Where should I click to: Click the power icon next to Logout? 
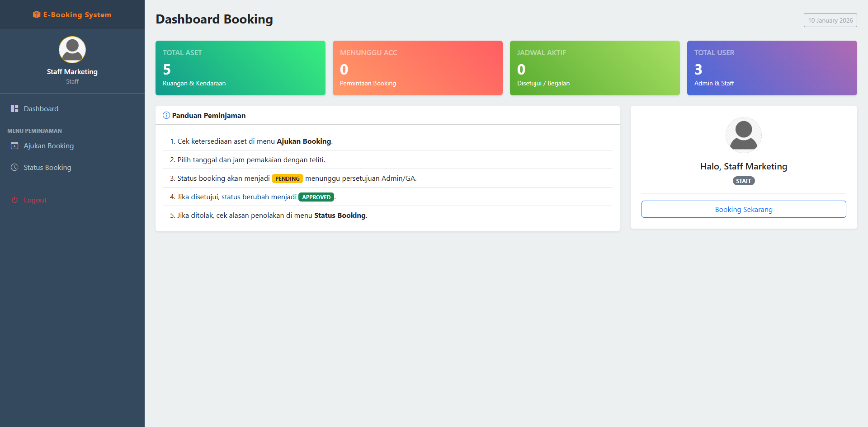[14, 200]
